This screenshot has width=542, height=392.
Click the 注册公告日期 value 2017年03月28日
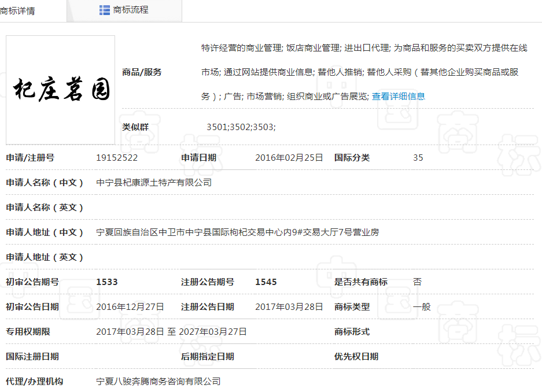tap(289, 307)
